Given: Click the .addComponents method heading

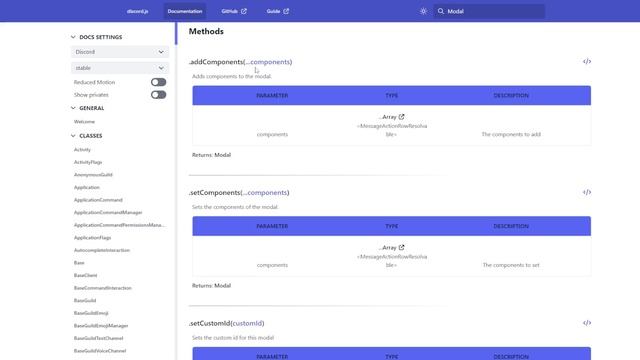Looking at the screenshot, I should 240,62.
